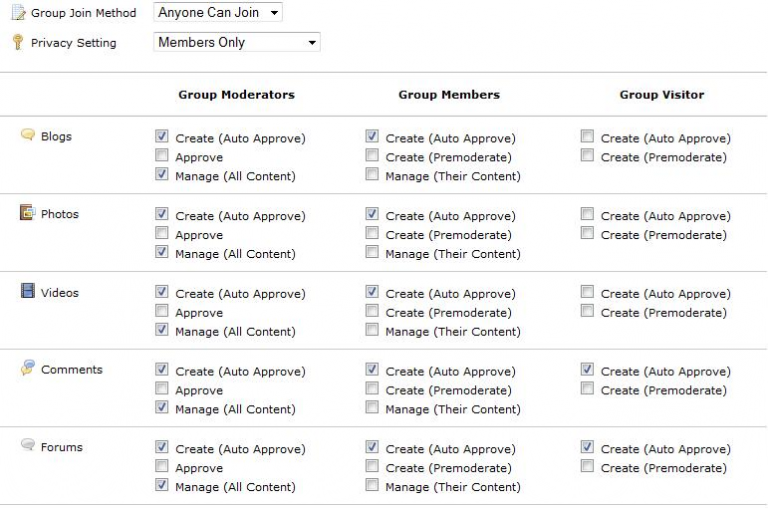Click the Privacy Setting label
Image resolution: width=768 pixels, height=509 pixels.
(x=74, y=43)
